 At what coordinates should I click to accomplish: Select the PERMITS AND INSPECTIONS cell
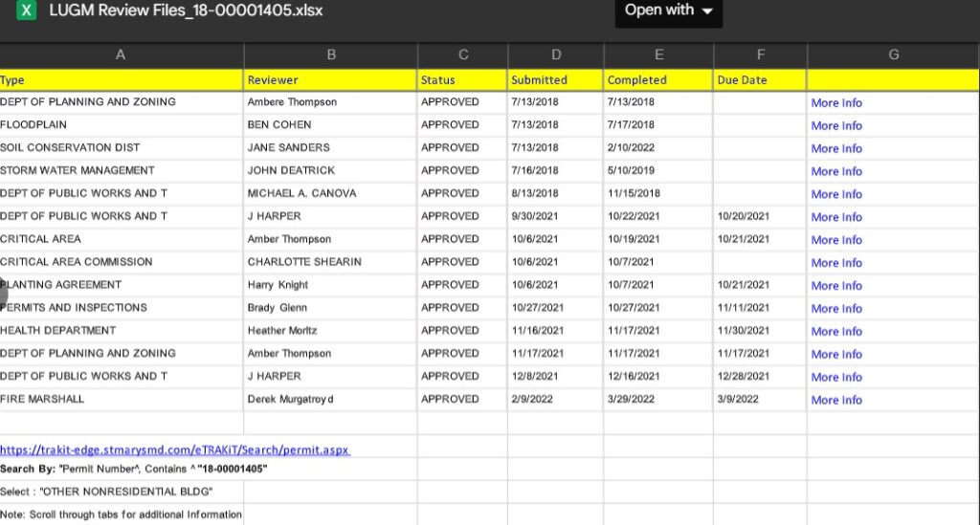pos(121,308)
